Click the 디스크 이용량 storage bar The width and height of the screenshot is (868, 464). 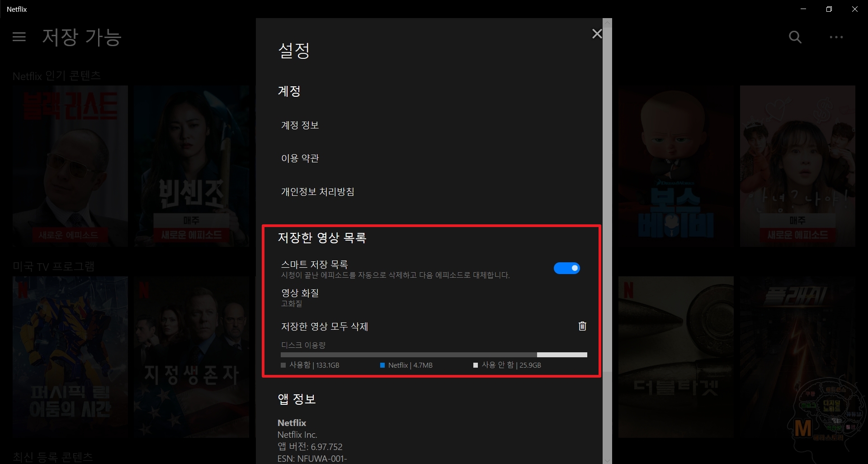[x=434, y=355]
